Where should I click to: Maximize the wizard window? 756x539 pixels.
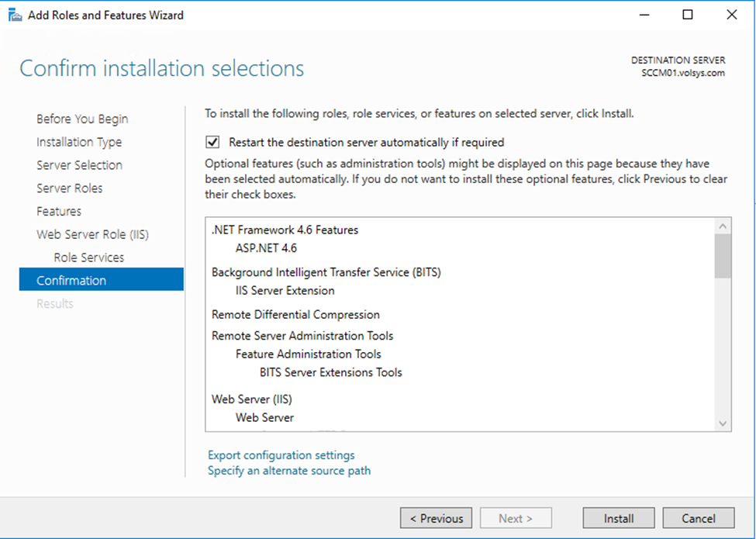[688, 15]
